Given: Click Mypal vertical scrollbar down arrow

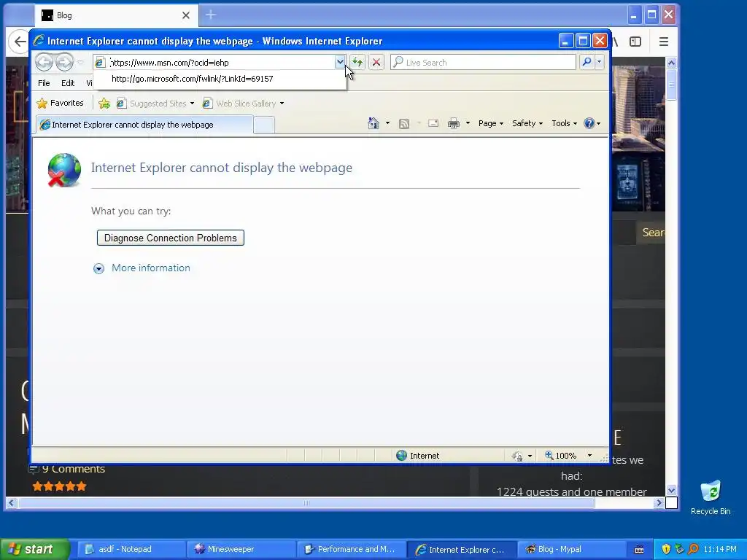Looking at the screenshot, I should pyautogui.click(x=671, y=490).
